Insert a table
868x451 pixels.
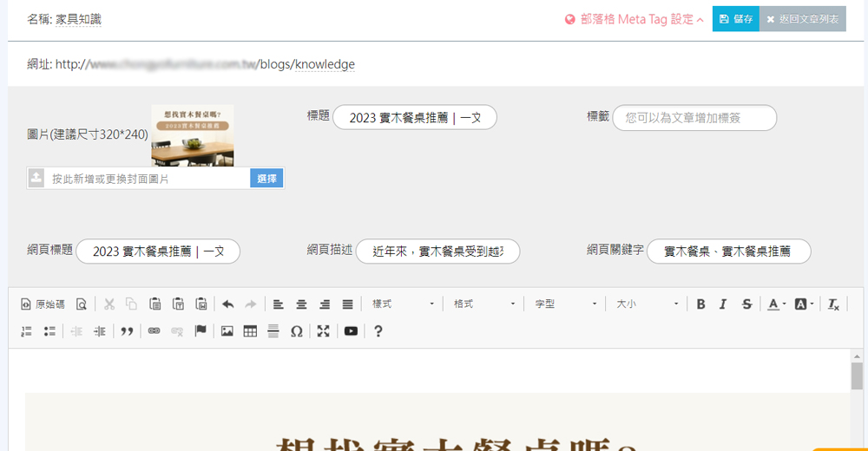click(x=250, y=331)
